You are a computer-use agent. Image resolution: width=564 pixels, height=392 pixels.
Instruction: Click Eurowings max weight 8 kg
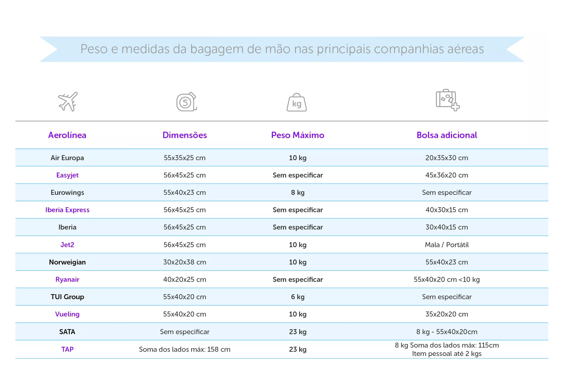tap(298, 193)
